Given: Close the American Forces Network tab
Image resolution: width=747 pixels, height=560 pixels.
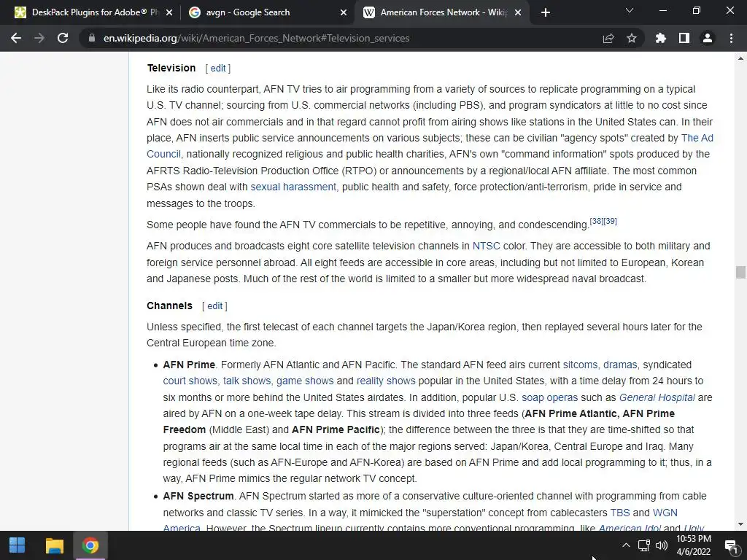Looking at the screenshot, I should 519,12.
